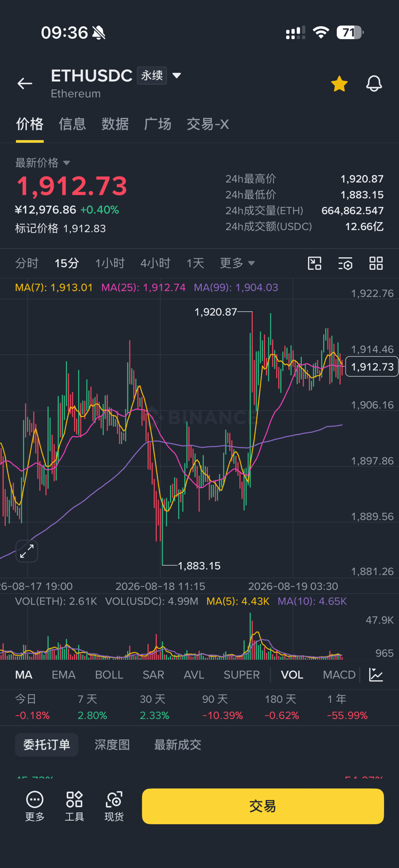The image size is (399, 868).
Task: Tap the MA(25): 1,912.74 label
Action: [143, 288]
